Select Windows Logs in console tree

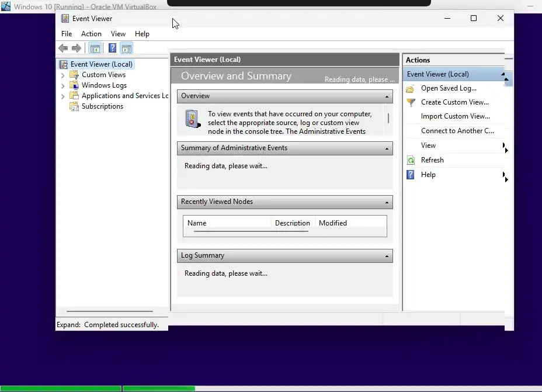point(104,85)
